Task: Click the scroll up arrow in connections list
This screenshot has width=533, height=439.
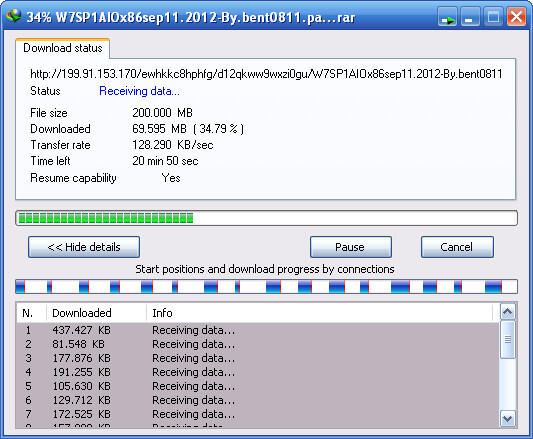Action: [508, 312]
